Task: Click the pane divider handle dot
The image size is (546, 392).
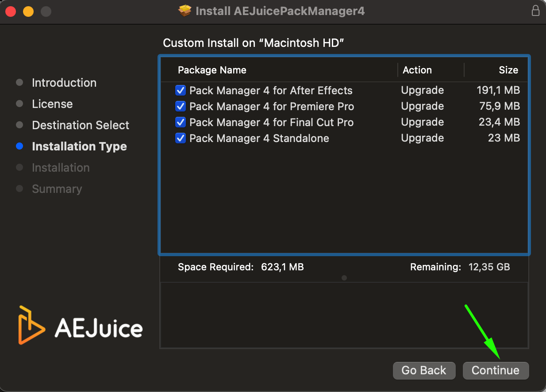Action: [344, 278]
